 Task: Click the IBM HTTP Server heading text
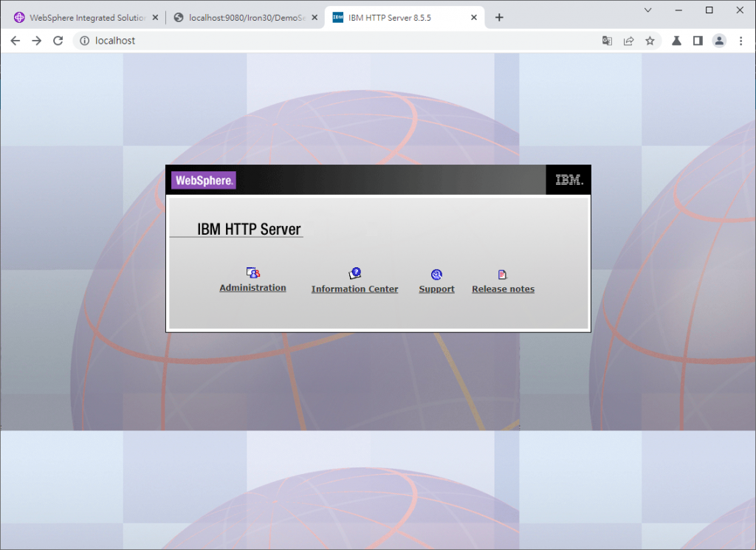[249, 229]
